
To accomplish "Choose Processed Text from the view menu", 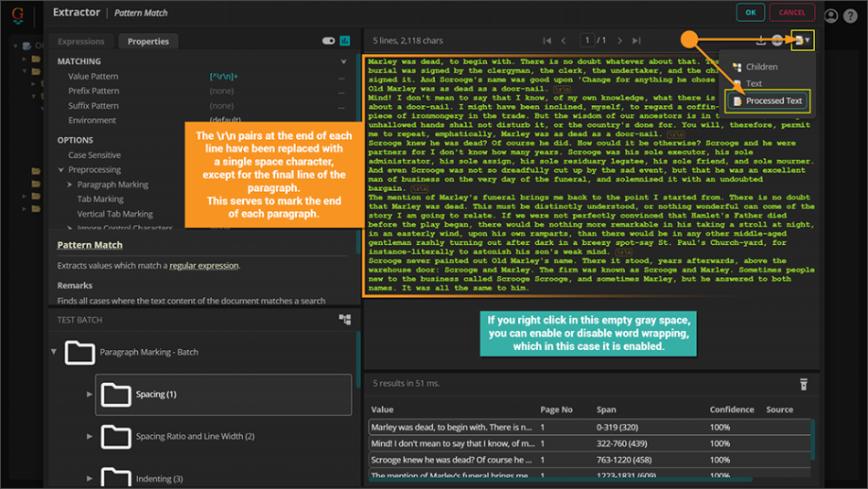I will (768, 101).
